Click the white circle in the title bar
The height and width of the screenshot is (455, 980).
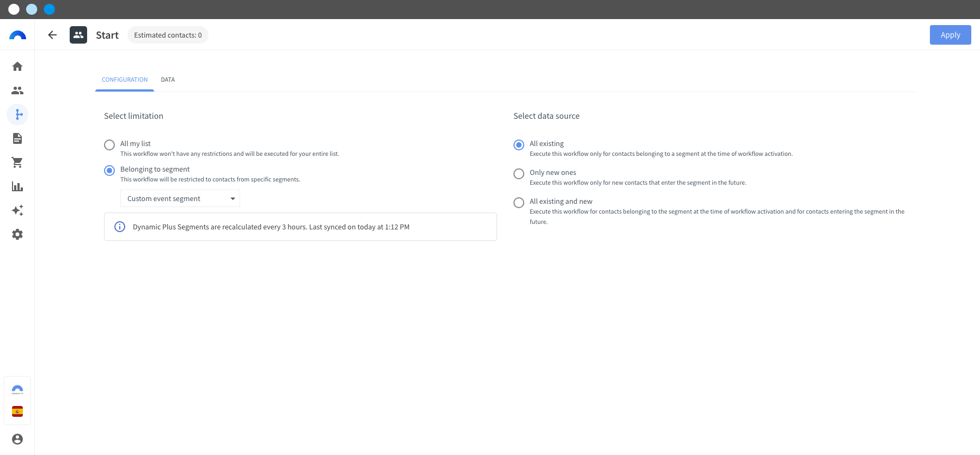(x=14, y=9)
